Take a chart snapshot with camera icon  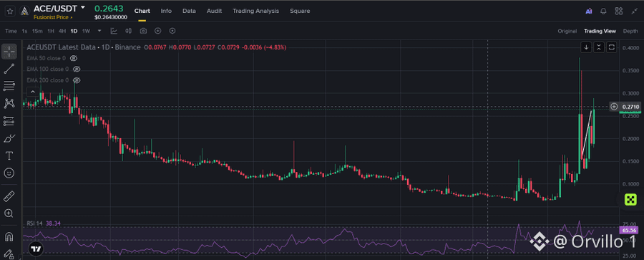pos(143,31)
